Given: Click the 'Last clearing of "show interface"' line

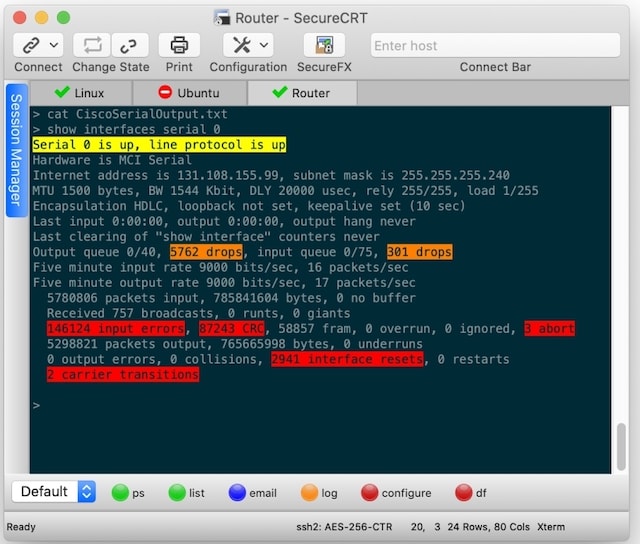Looking at the screenshot, I should (x=206, y=237).
